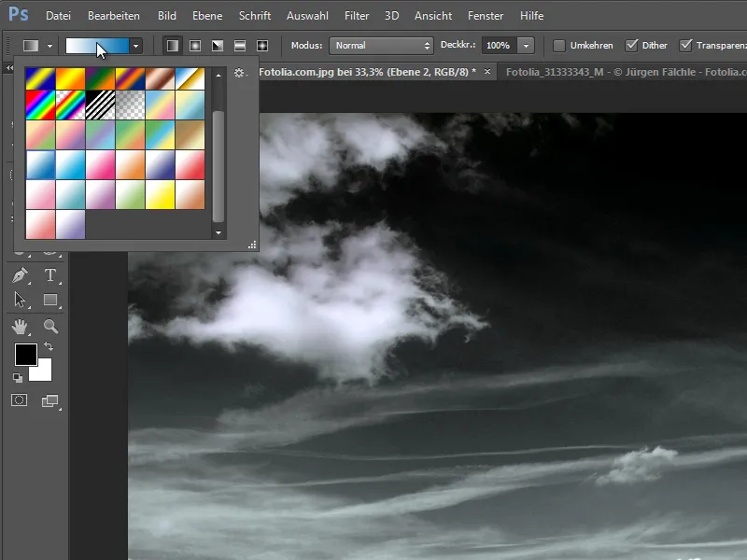Open the Fenster menu
Viewport: 747px width, 560px height.
pyautogui.click(x=486, y=16)
